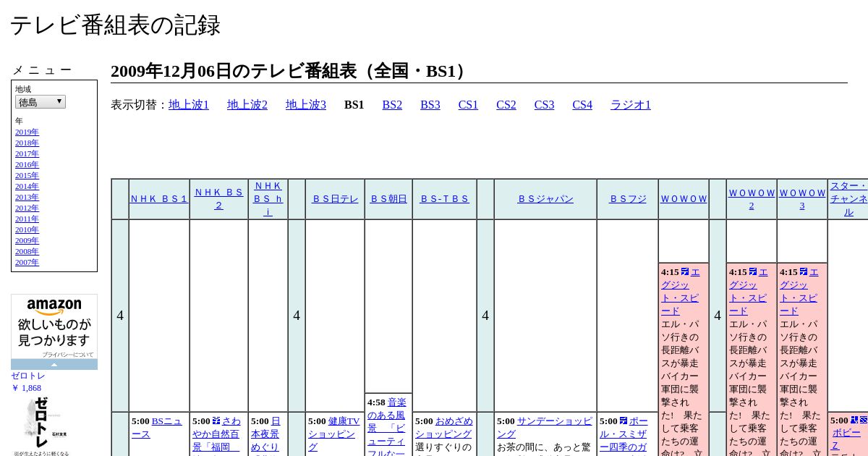This screenshot has height=456, width=868.
Task: Open the ＮＨＫ ＢＳ１ channel header link
Action: pos(159,199)
